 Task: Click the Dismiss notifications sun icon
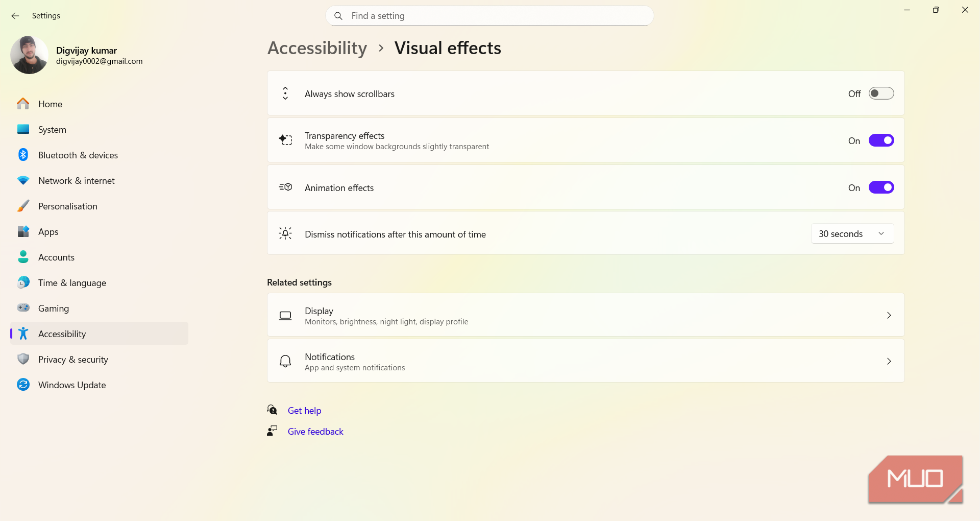click(285, 233)
